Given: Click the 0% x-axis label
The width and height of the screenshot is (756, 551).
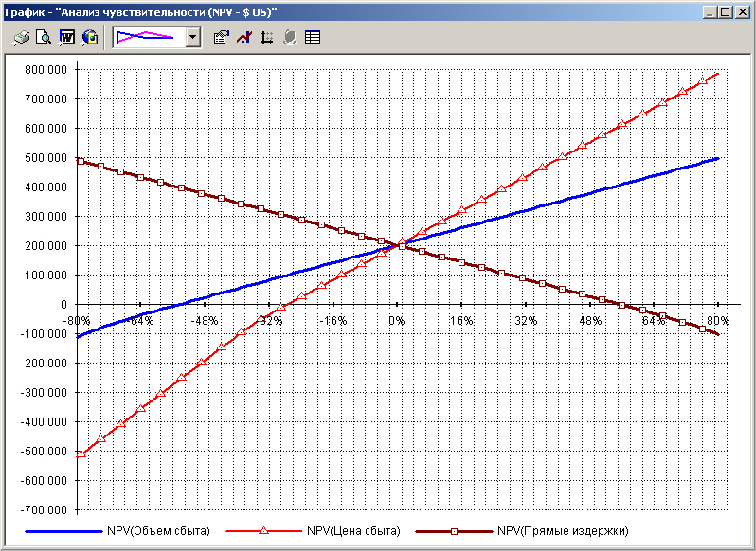Looking at the screenshot, I should [x=397, y=321].
